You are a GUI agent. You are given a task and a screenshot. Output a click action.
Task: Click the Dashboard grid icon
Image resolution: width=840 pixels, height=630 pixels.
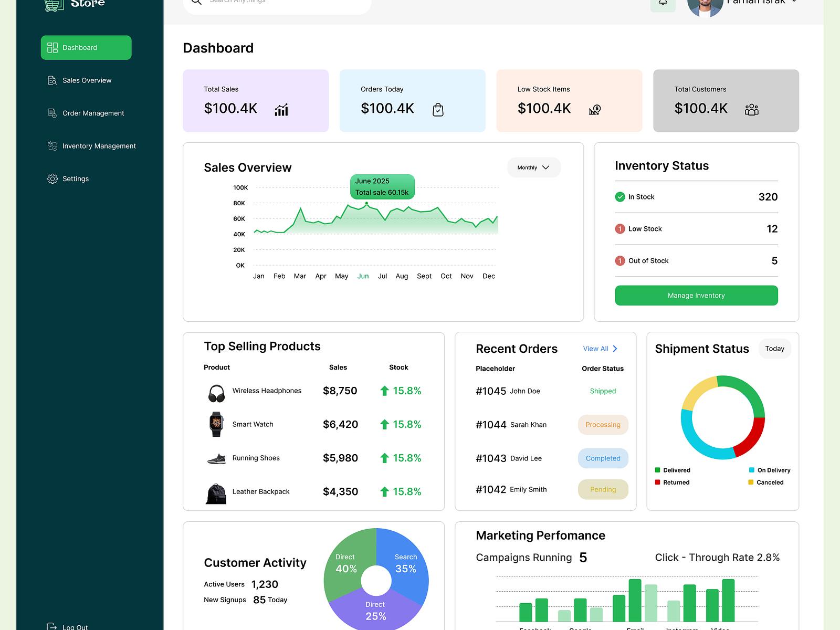[x=52, y=48]
